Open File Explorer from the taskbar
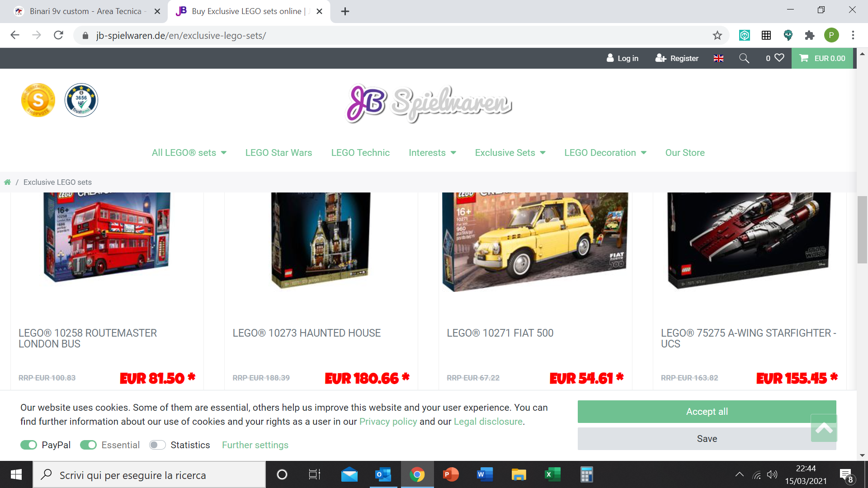This screenshot has height=488, width=868. point(519,474)
